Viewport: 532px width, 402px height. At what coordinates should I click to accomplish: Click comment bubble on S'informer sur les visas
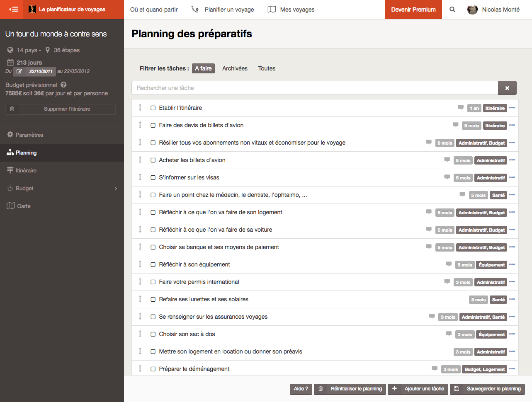pos(447,177)
